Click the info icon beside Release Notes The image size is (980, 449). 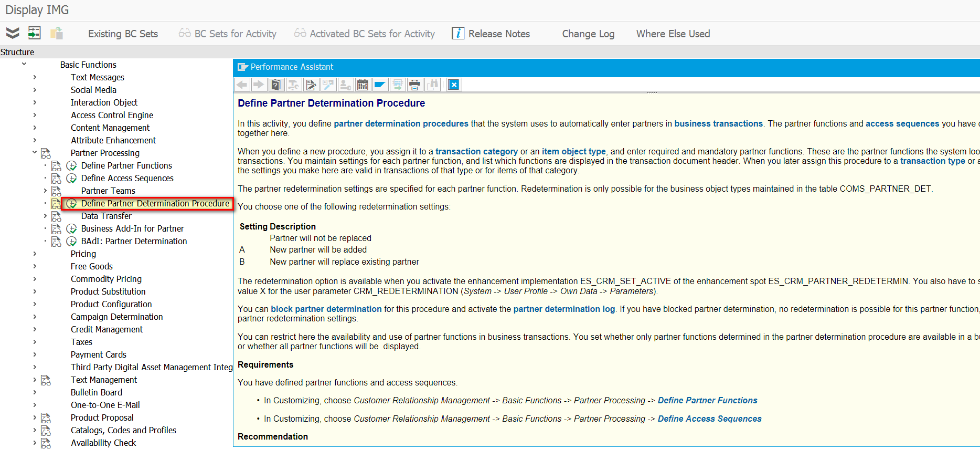(458, 33)
